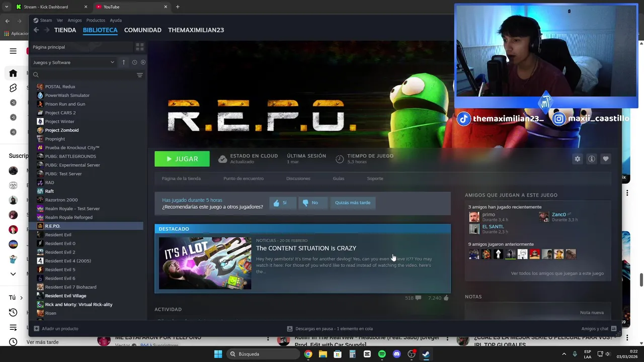Open Discord from the taskbar
This screenshot has height=362, width=644.
pyautogui.click(x=396, y=354)
